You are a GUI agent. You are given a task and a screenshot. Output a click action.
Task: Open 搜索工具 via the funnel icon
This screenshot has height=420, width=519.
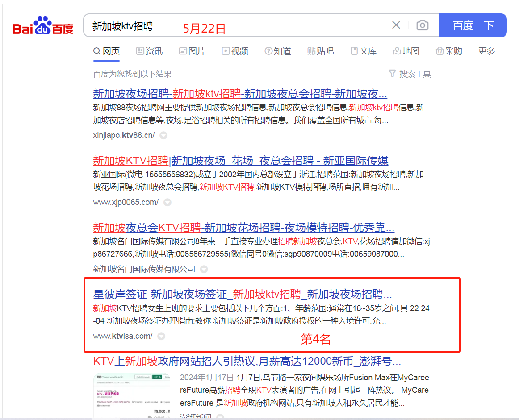click(x=392, y=74)
